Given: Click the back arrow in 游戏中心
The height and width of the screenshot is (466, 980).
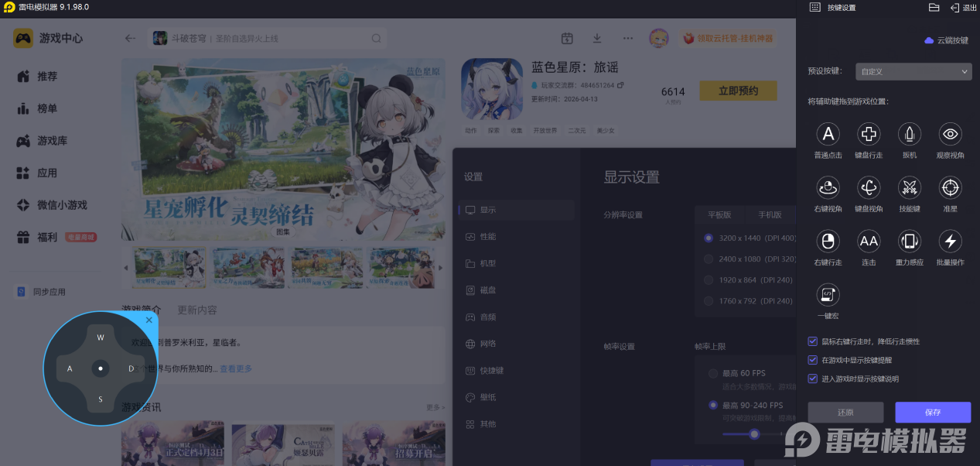Looking at the screenshot, I should [130, 38].
